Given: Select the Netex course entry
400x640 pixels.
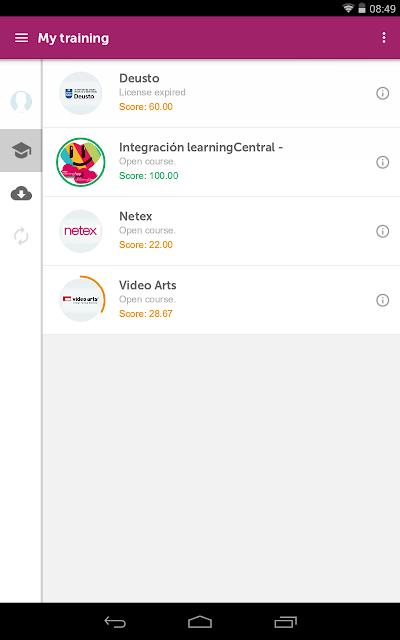Looking at the screenshot, I should point(221,231).
